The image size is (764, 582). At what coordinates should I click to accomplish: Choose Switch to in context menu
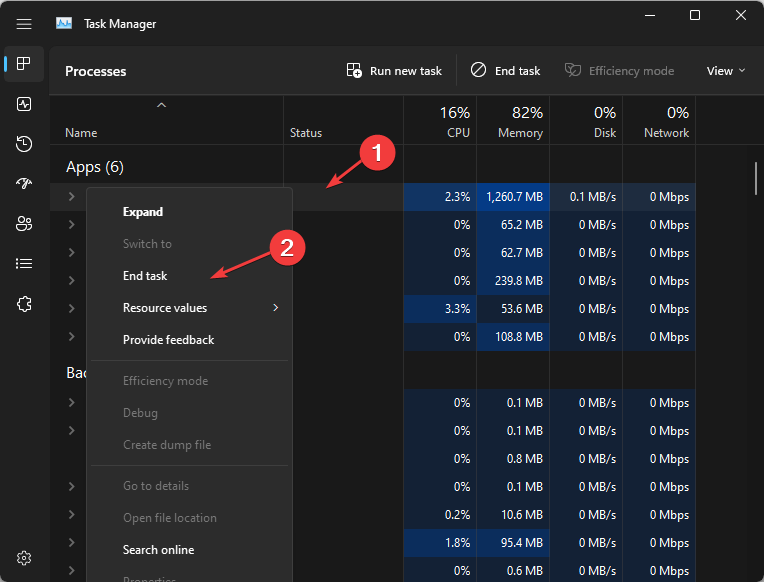tap(190, 244)
